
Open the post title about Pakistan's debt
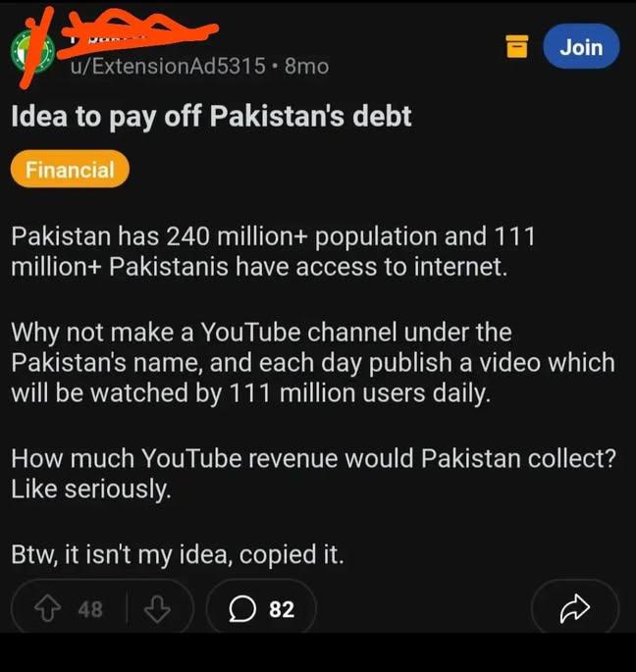click(211, 117)
